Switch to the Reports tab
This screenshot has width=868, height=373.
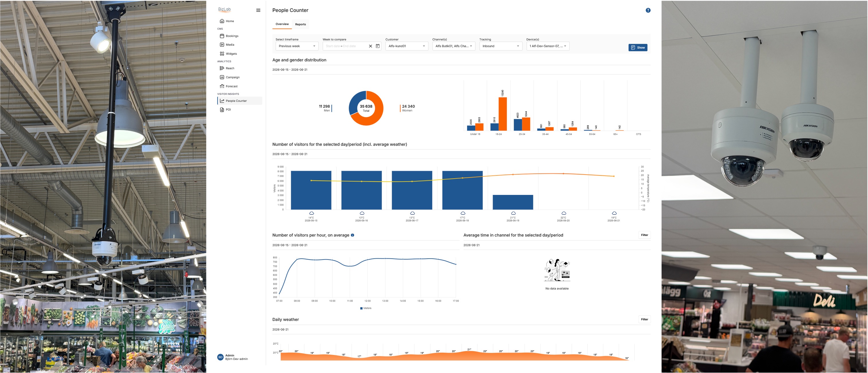click(300, 24)
